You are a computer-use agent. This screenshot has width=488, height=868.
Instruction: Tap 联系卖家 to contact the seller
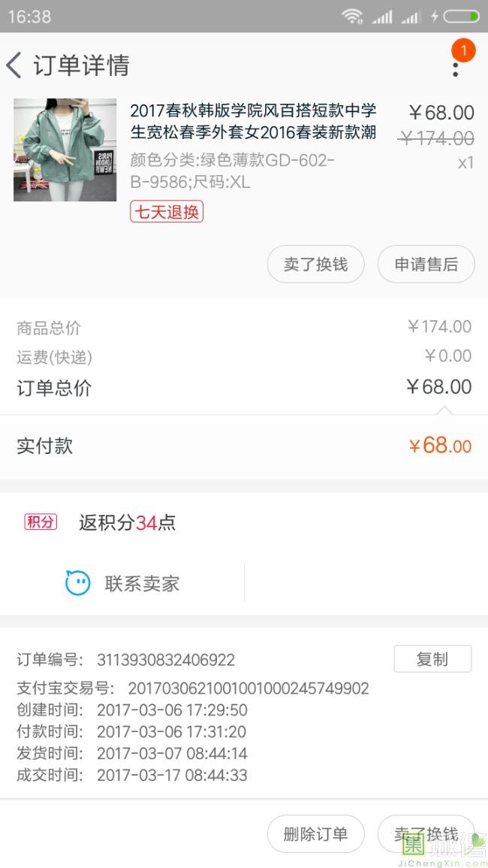pyautogui.click(x=142, y=584)
